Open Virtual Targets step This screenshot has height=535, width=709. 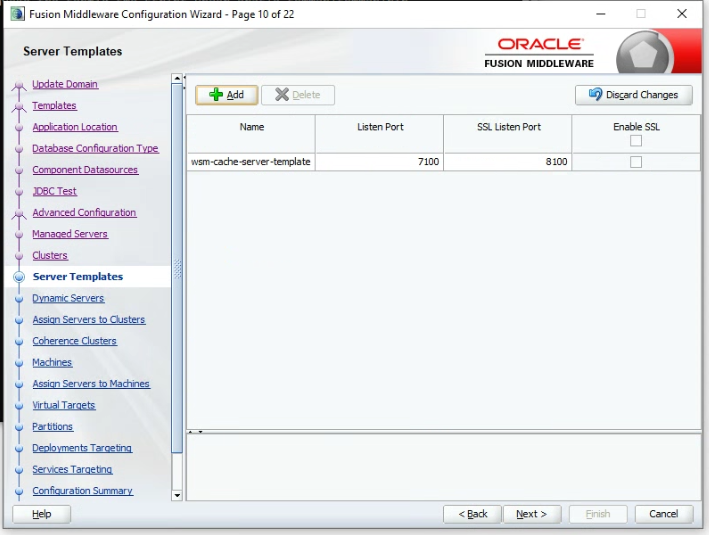click(x=64, y=405)
